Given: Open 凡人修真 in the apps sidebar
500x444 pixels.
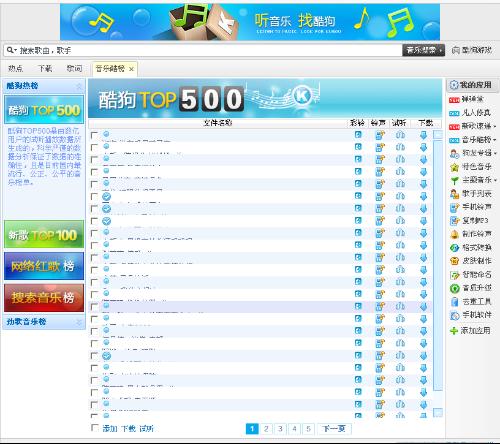Looking at the screenshot, I should pyautogui.click(x=470, y=113).
